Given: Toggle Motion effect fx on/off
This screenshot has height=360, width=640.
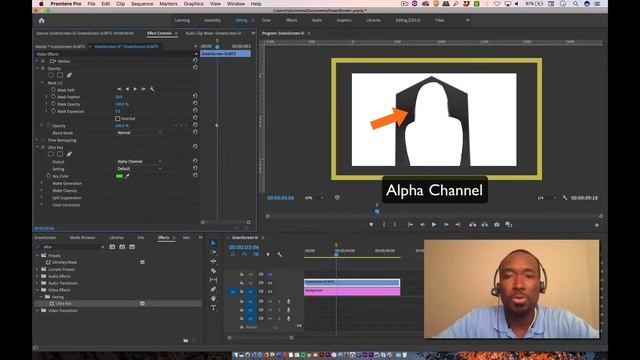Looking at the screenshot, I should (x=43, y=61).
